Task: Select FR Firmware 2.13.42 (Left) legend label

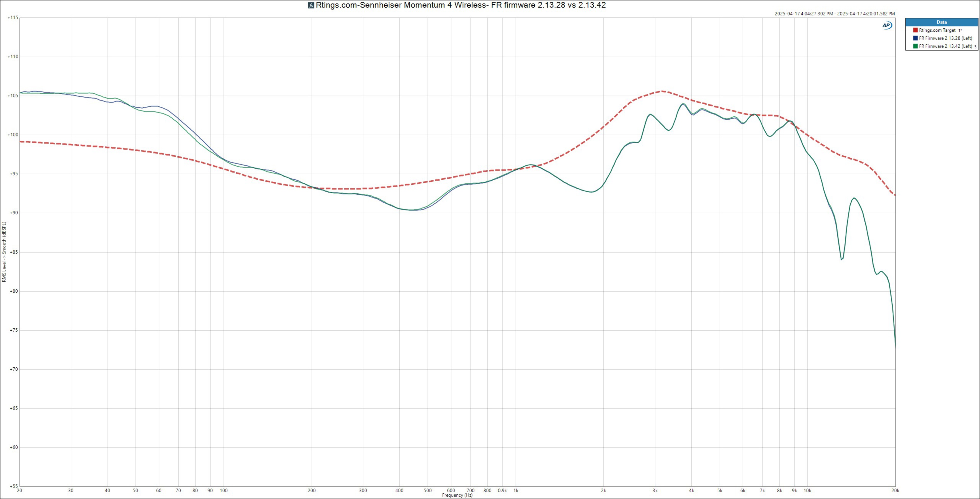Action: click(945, 46)
